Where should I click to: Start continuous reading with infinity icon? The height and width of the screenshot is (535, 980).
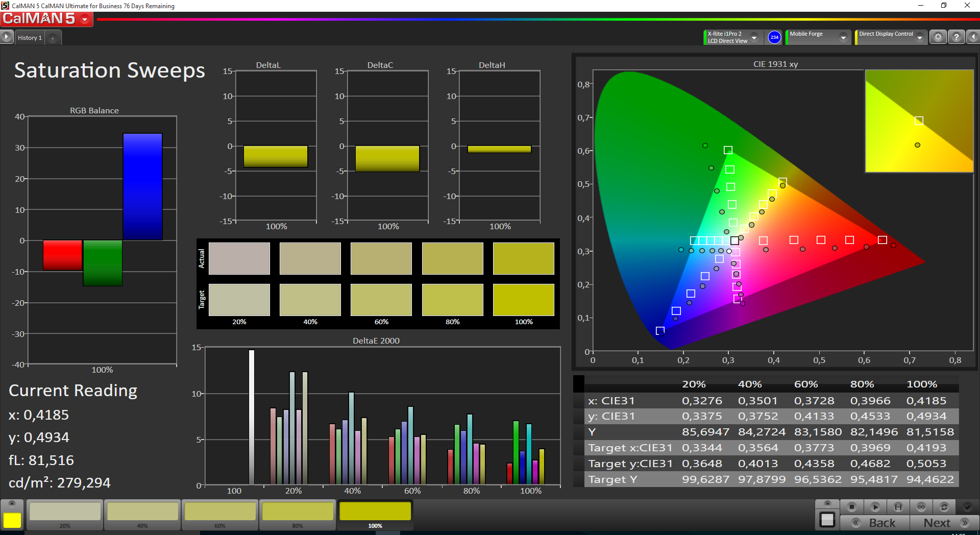[x=921, y=507]
